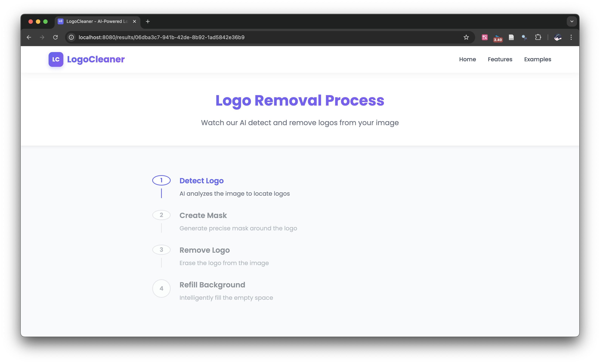Go back with browser back arrow
The width and height of the screenshot is (600, 364).
(x=29, y=37)
